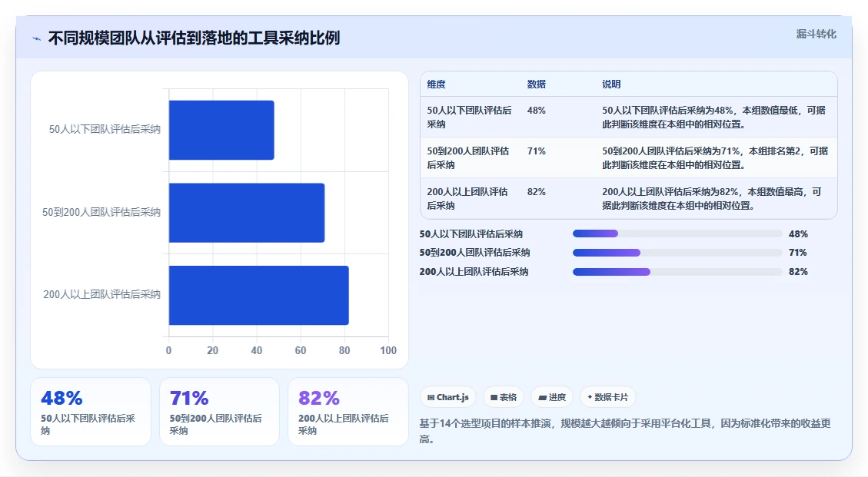This screenshot has width=868, height=477.
Task: Click the 漏斗转化 tag in the header
Action: [816, 35]
